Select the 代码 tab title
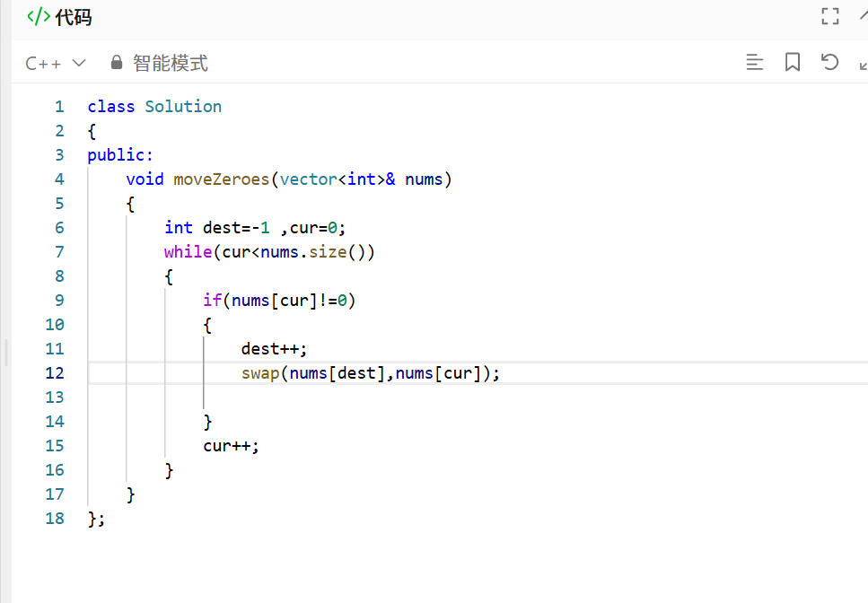 (74, 17)
